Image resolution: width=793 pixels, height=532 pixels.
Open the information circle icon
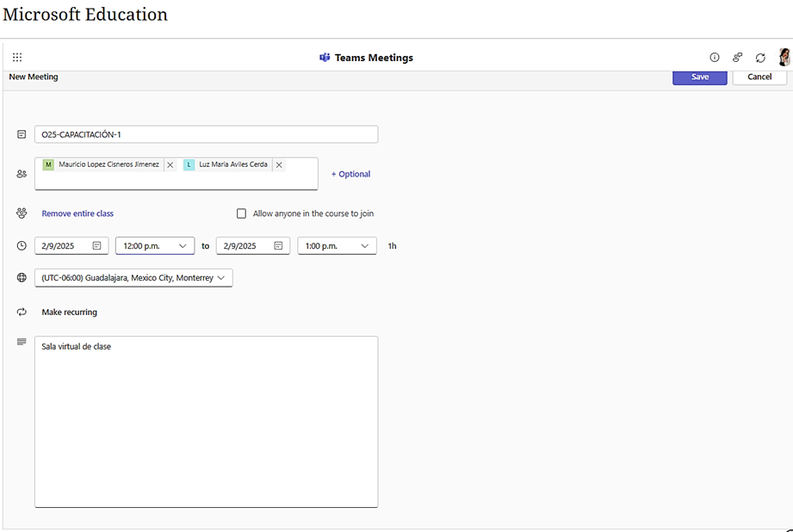pos(714,57)
